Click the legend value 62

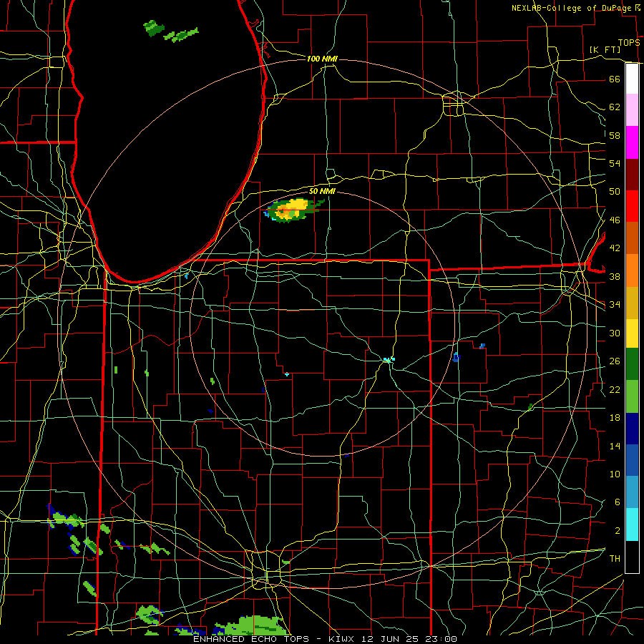click(x=615, y=107)
